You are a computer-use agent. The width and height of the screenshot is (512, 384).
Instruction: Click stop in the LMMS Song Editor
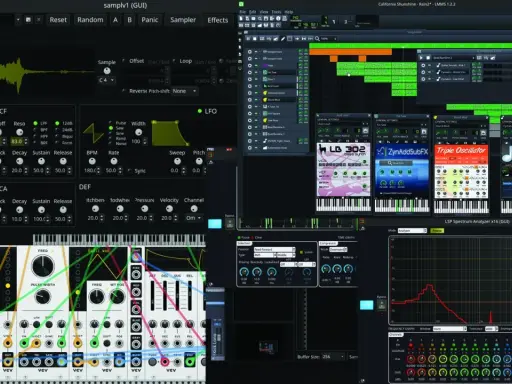click(x=255, y=39)
